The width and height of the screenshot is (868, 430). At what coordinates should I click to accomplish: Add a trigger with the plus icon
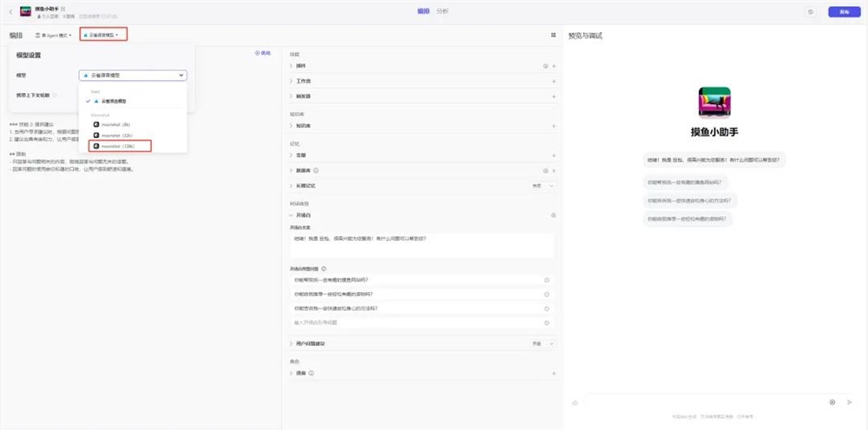[x=554, y=96]
